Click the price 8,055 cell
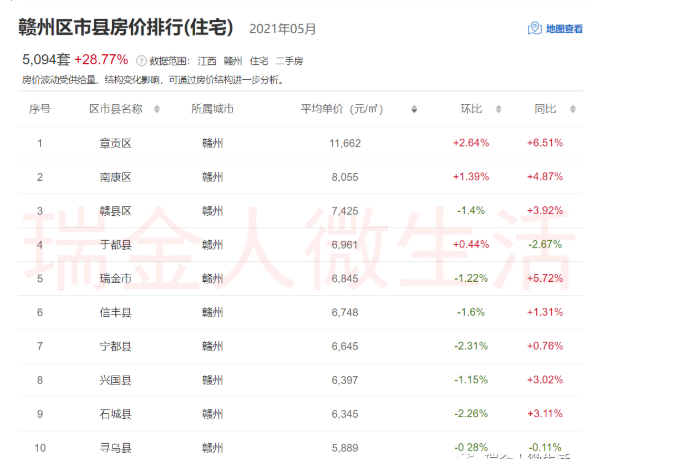678x459 pixels. [345, 177]
